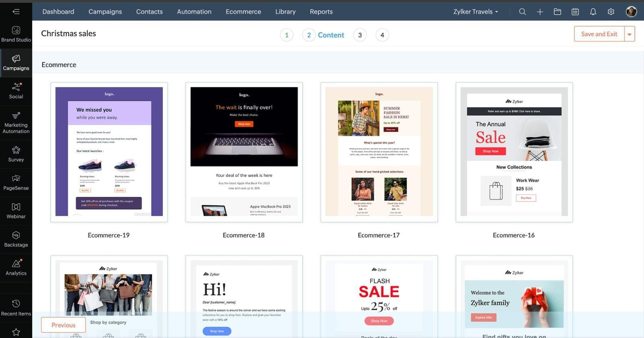Open the Library menu
The image size is (644, 338).
click(285, 12)
